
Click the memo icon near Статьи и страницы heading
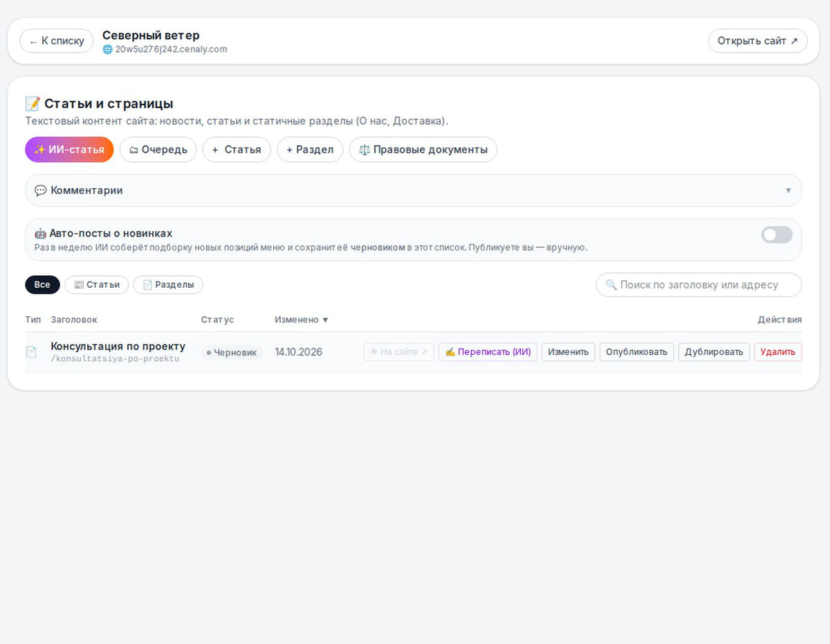(x=33, y=104)
